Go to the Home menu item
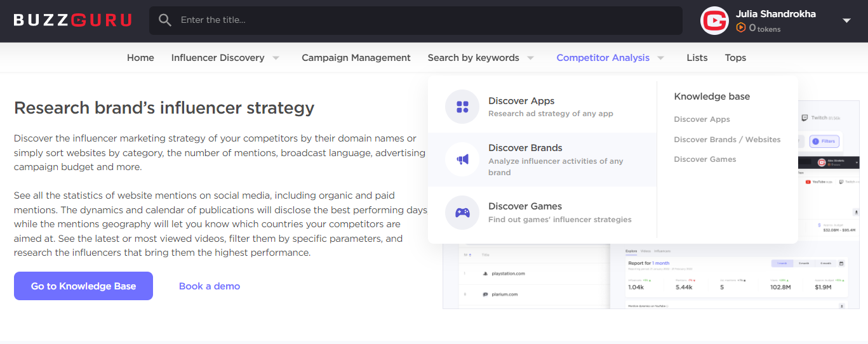This screenshot has width=868, height=344. click(x=140, y=58)
